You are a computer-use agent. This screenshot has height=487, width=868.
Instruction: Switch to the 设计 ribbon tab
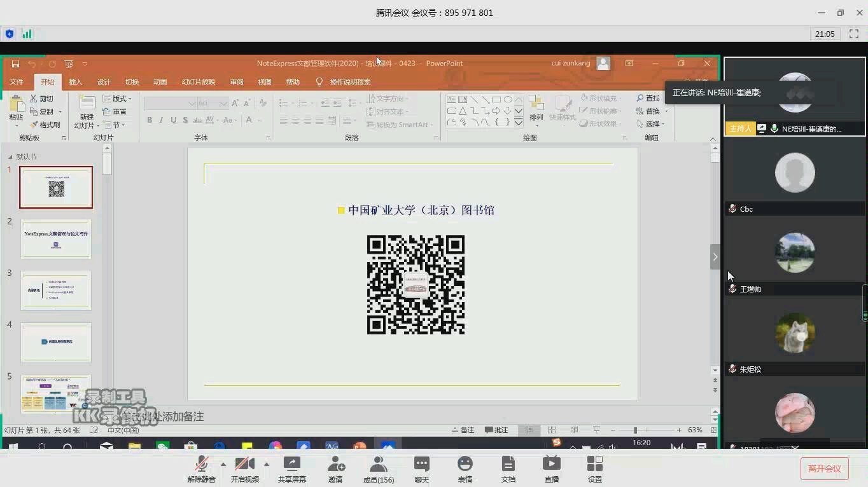104,82
